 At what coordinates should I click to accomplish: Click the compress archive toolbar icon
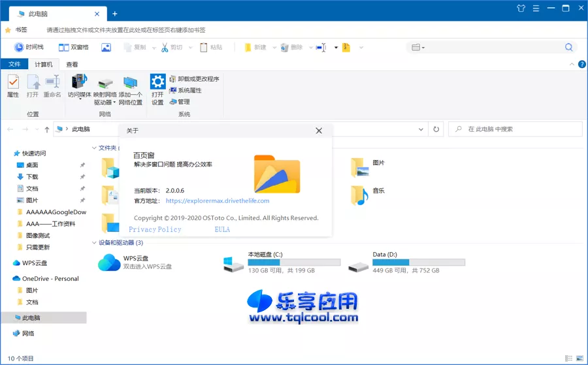click(346, 47)
